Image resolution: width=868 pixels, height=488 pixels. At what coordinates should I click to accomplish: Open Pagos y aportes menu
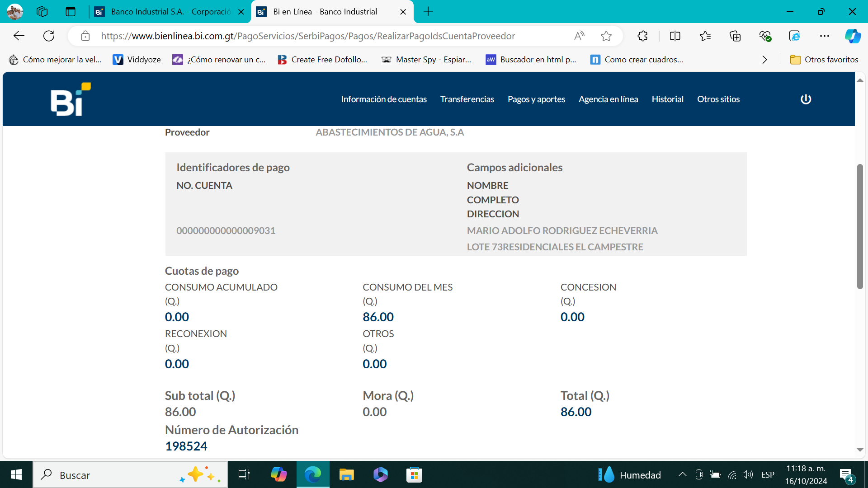click(536, 99)
